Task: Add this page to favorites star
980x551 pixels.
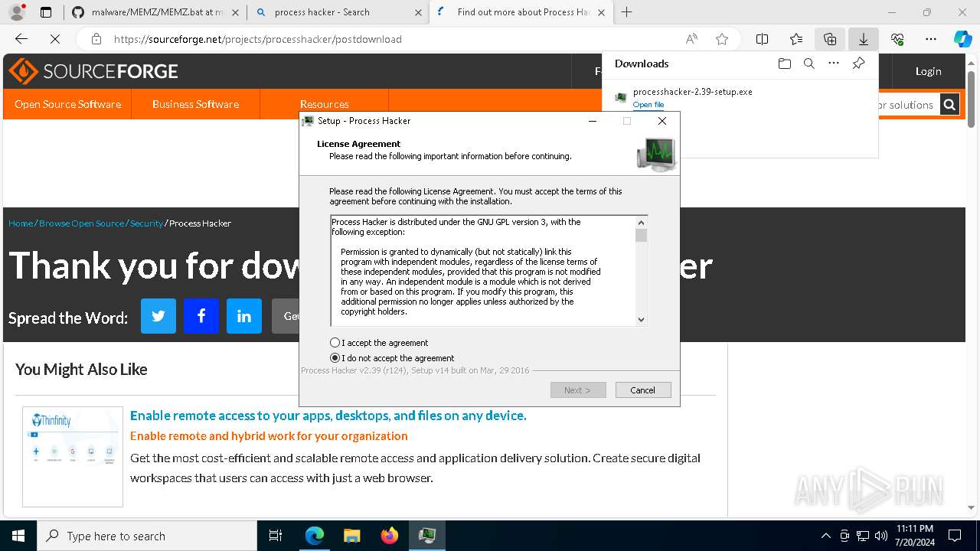Action: pyautogui.click(x=721, y=39)
